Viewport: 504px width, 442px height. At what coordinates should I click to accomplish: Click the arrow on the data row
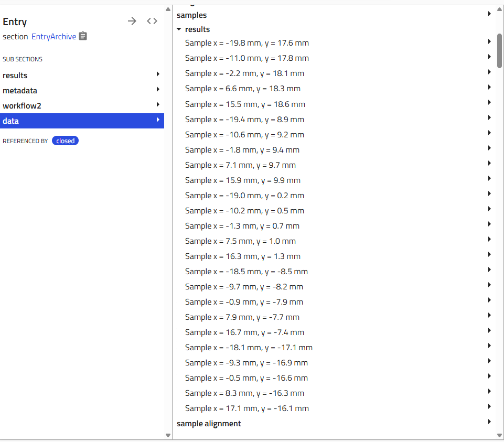click(158, 121)
